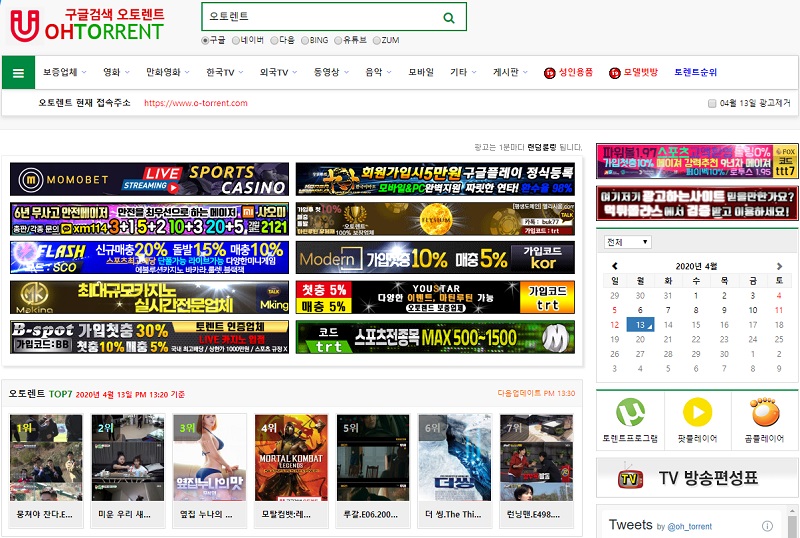Select the 네이버 search radio button

[x=235, y=40]
